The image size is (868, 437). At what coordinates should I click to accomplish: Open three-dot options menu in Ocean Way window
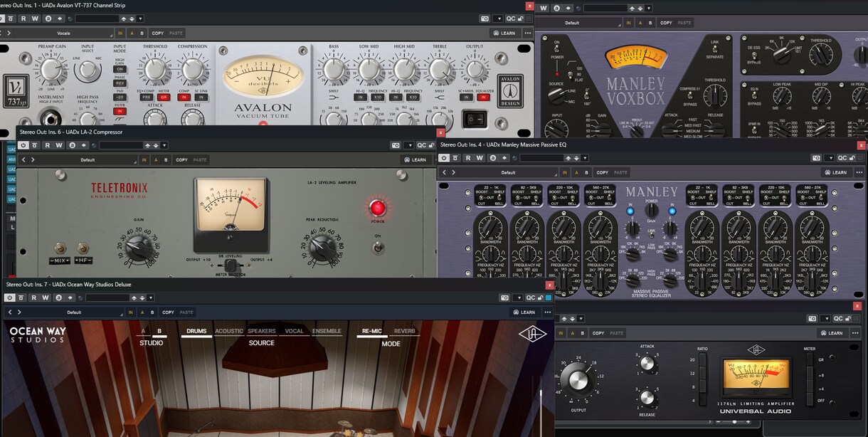[x=548, y=312]
